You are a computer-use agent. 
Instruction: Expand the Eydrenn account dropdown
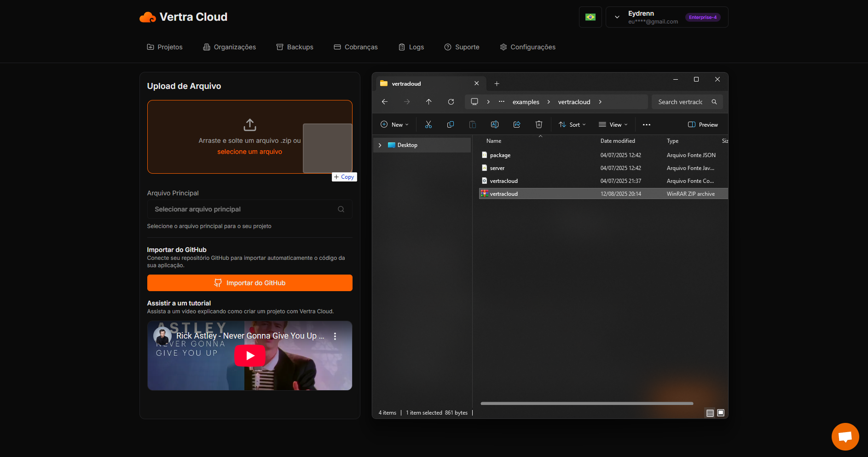click(616, 17)
